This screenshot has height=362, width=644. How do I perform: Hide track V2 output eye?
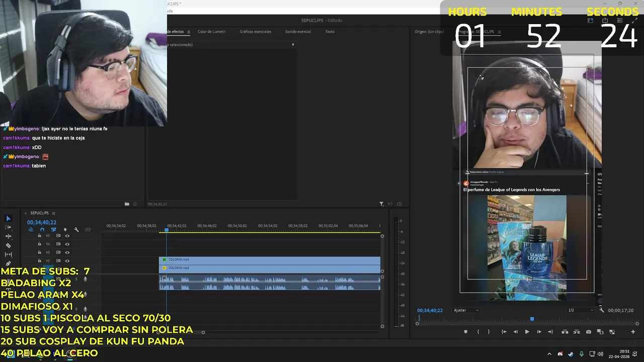67,260
